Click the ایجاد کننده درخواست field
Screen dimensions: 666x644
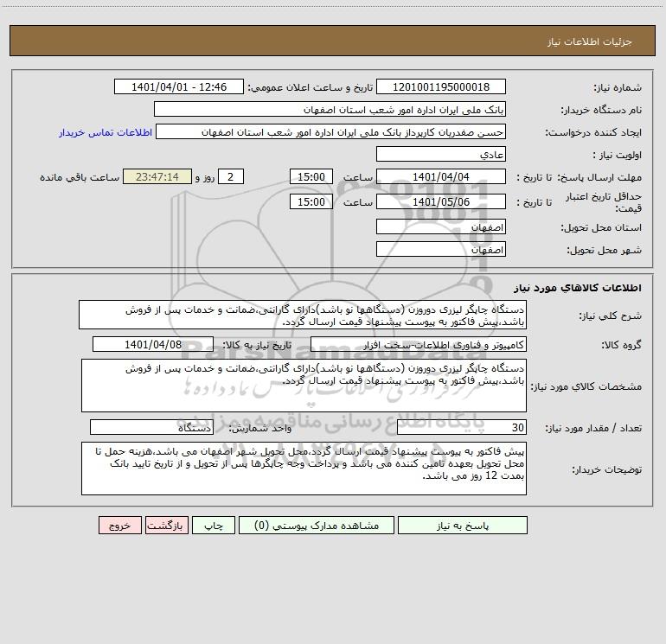tap(331, 132)
